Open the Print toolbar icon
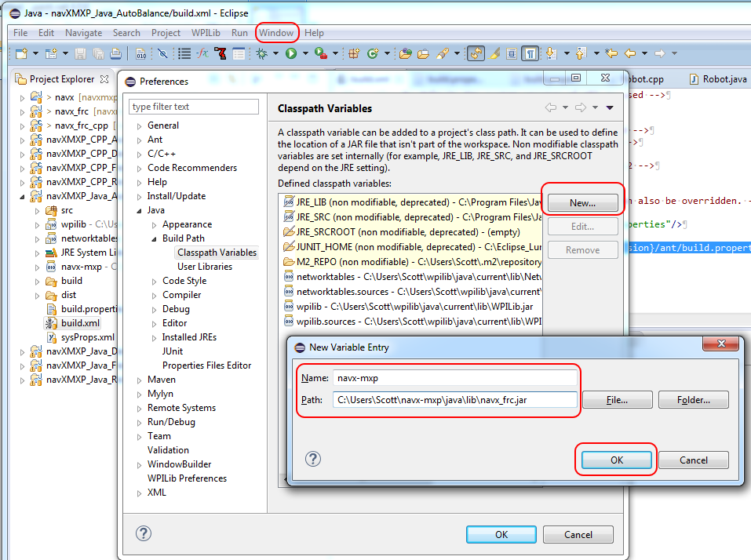The image size is (751, 560). point(116,53)
